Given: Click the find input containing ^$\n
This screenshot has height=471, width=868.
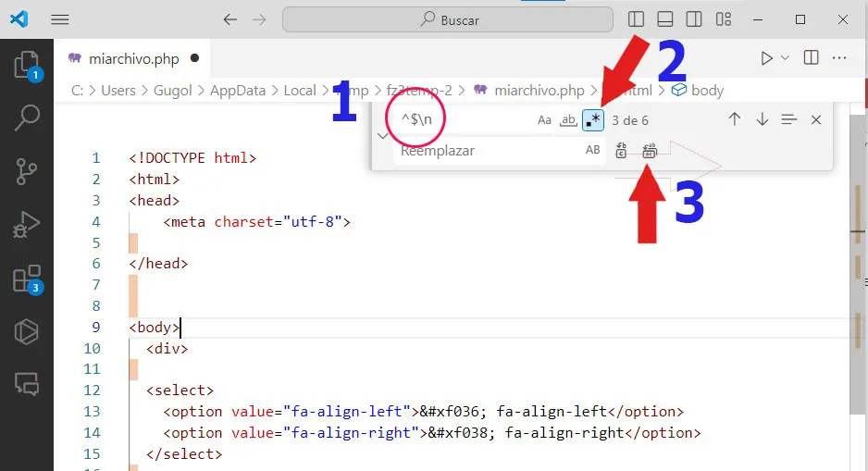Looking at the screenshot, I should click(x=463, y=119).
